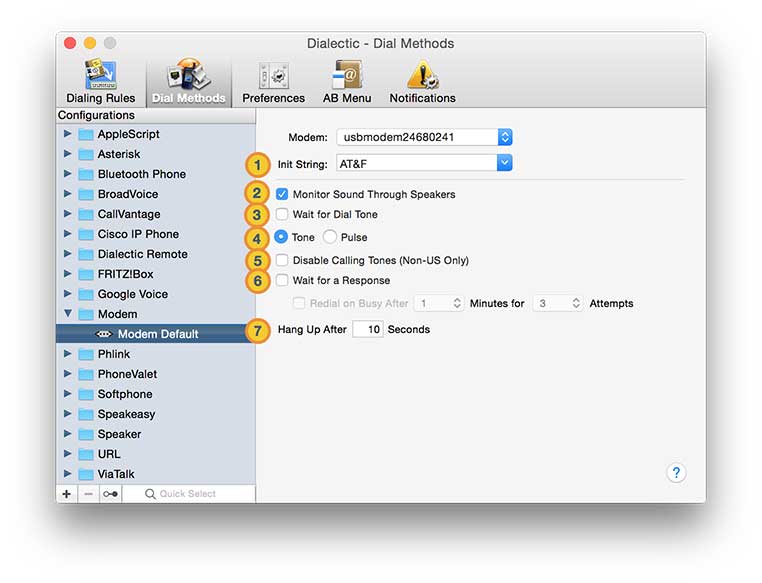Select the Dialectic Remote folder icon

click(86, 254)
